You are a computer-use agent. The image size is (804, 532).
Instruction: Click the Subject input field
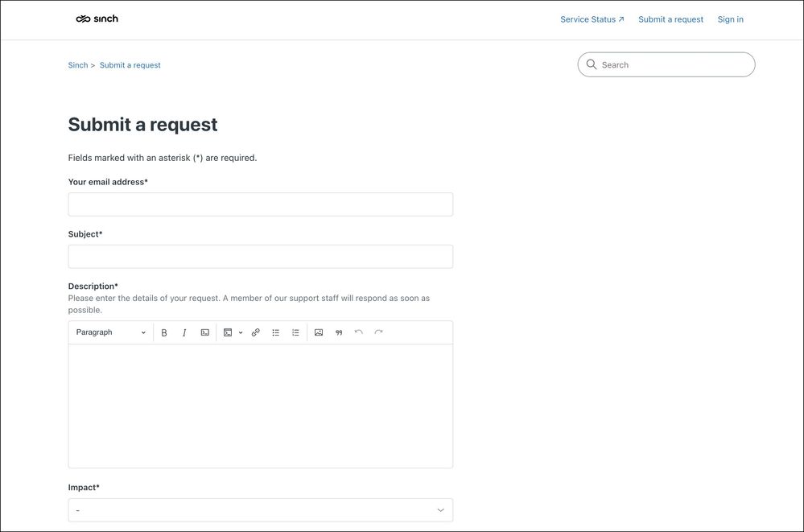261,257
